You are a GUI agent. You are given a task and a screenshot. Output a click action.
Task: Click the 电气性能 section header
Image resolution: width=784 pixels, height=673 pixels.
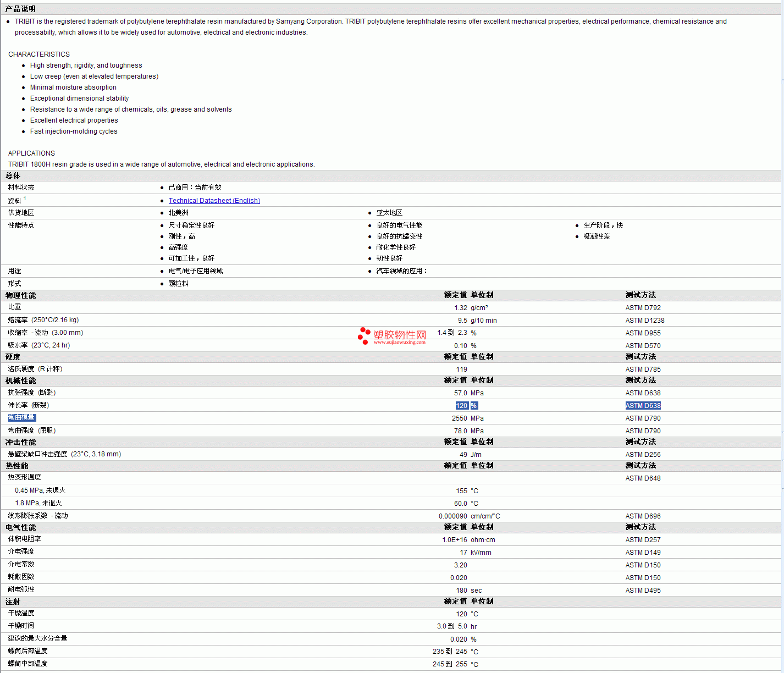[20, 527]
